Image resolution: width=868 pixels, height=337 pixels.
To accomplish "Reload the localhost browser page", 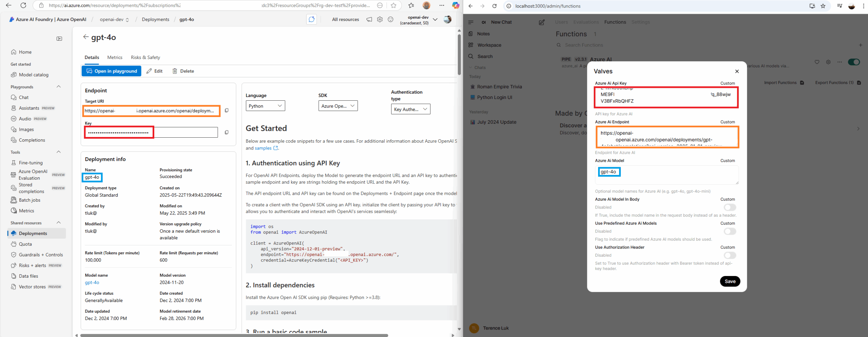I will click(x=494, y=6).
